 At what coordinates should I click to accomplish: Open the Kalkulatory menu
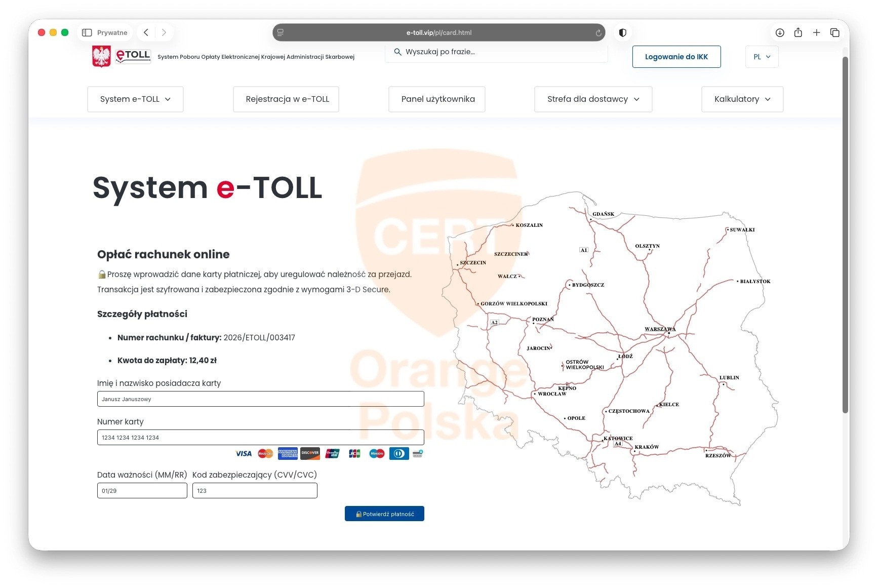click(x=742, y=99)
